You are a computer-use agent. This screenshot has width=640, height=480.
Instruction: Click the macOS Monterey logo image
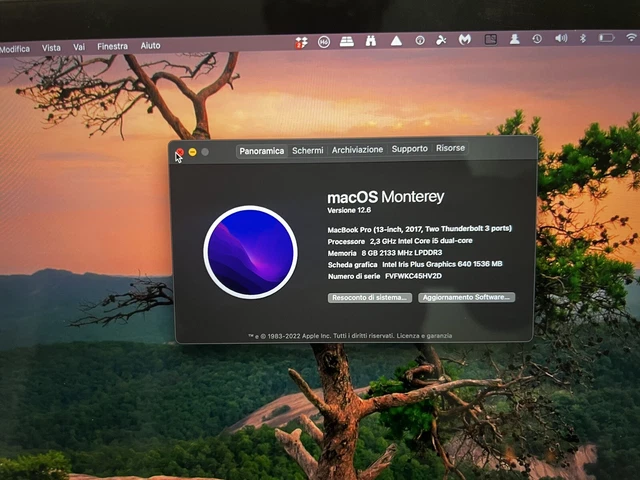pos(250,252)
